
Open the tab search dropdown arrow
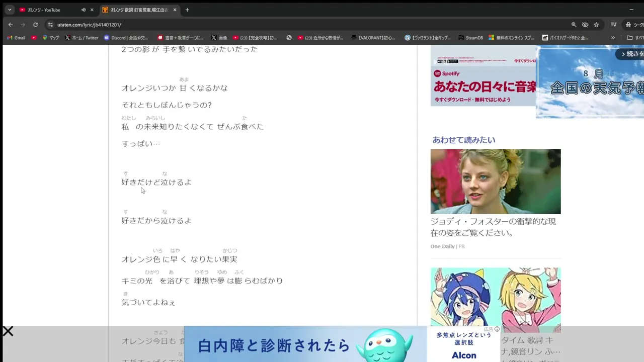coord(9,10)
